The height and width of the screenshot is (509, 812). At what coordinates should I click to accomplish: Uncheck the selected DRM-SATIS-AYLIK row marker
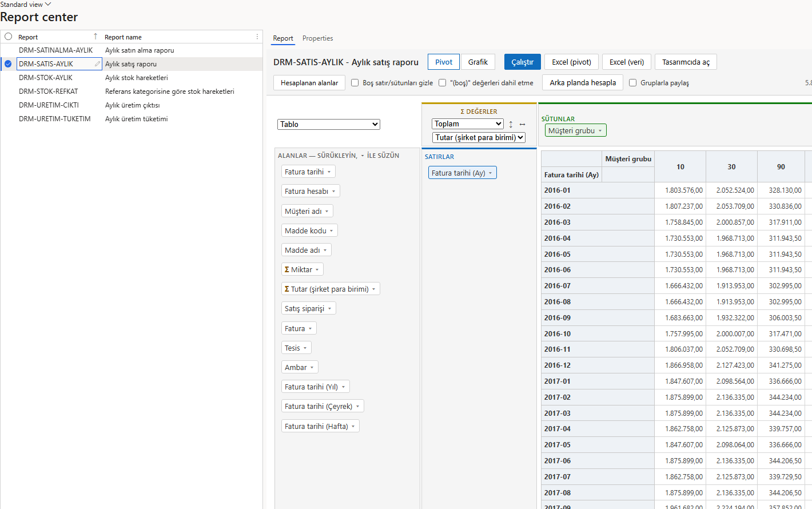8,64
